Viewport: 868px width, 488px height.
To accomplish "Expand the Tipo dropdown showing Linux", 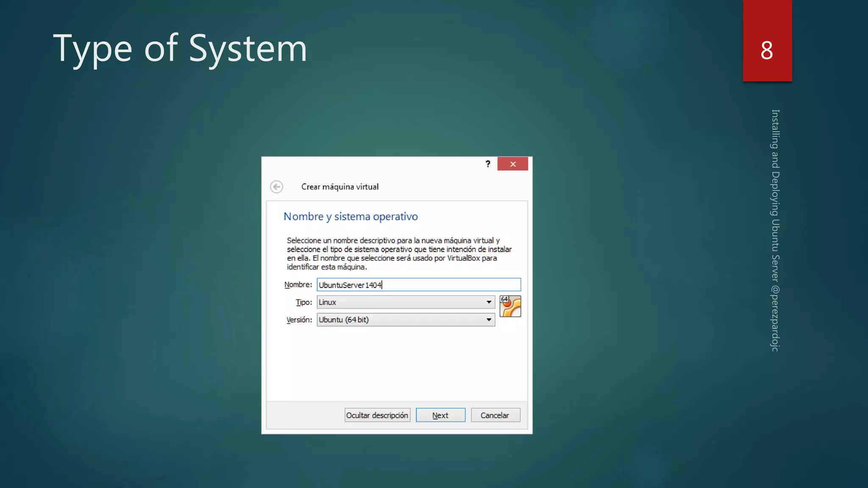I will click(x=489, y=302).
